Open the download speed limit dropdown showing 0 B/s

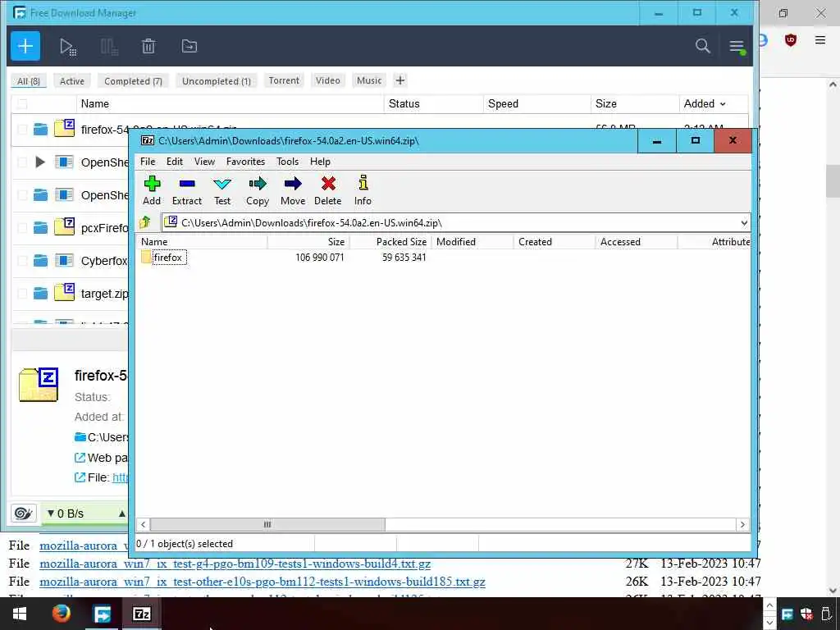pos(66,514)
